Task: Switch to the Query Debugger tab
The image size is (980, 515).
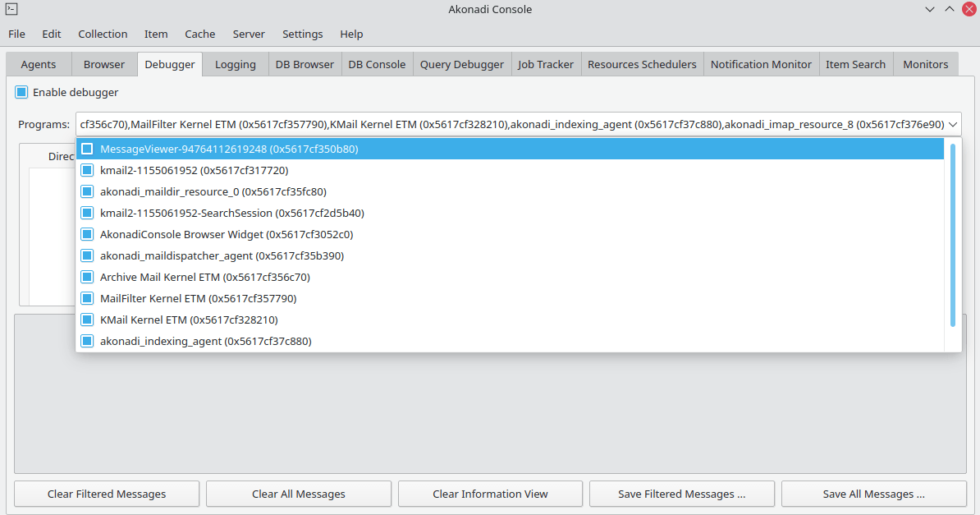Action: tap(461, 65)
